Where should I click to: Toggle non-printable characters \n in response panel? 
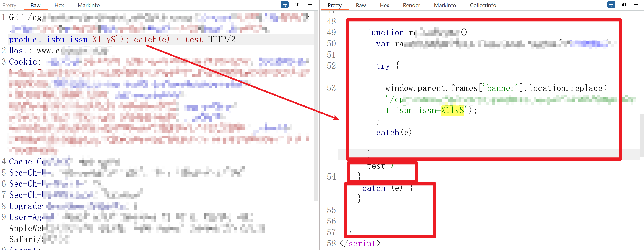[623, 4]
